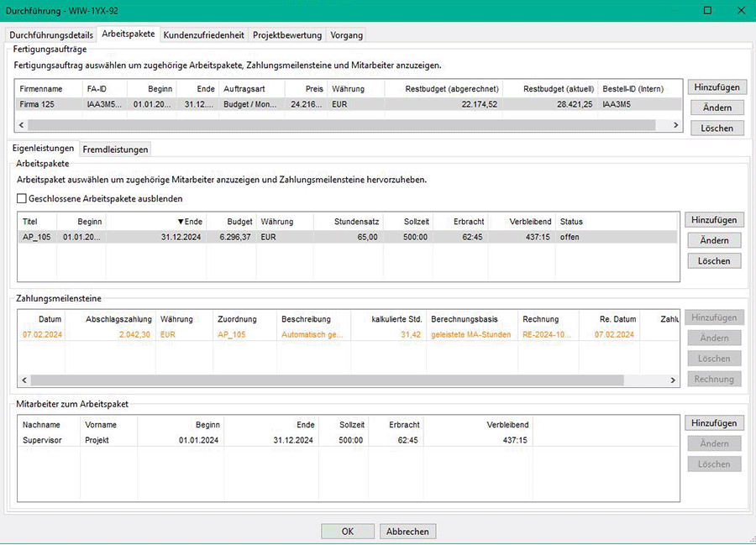Delete the selected Arbeitspaket with Löschen
756x545 pixels.
point(713,261)
